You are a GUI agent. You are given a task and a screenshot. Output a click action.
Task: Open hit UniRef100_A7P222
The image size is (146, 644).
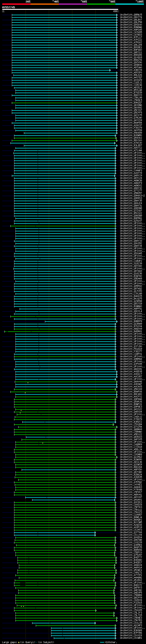[x=131, y=40]
